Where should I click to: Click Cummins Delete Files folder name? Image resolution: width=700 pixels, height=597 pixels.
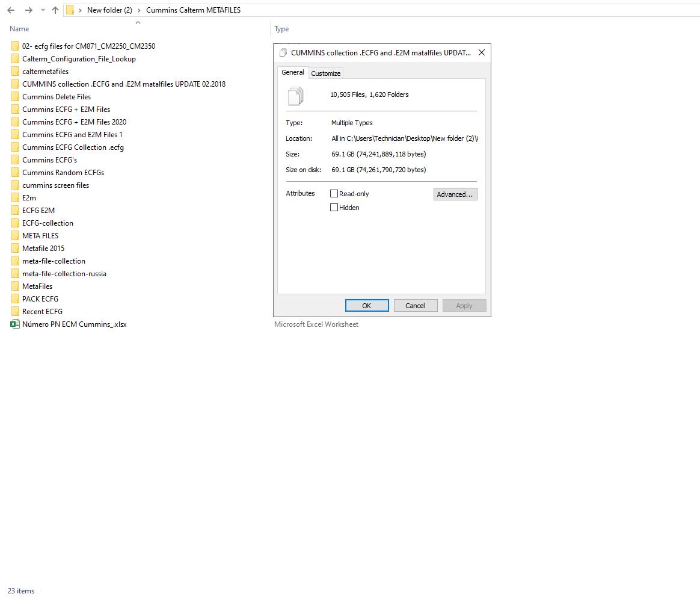pos(57,96)
